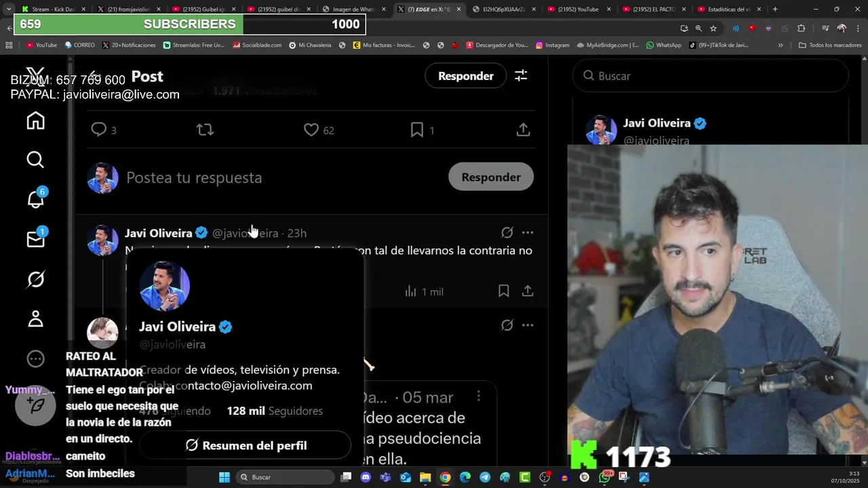Expand bookmarks bar overflow chevron
Viewport: 868px width, 488px height.
click(x=781, y=45)
